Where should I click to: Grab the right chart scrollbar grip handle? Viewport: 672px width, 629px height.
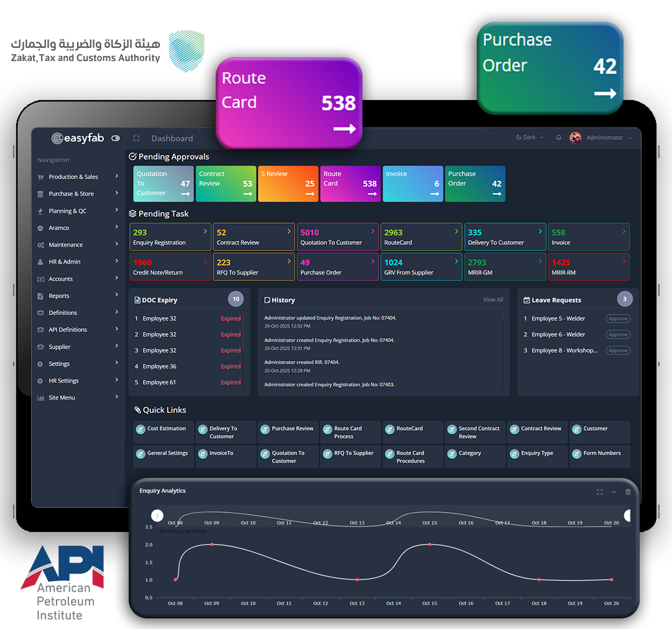tap(628, 515)
